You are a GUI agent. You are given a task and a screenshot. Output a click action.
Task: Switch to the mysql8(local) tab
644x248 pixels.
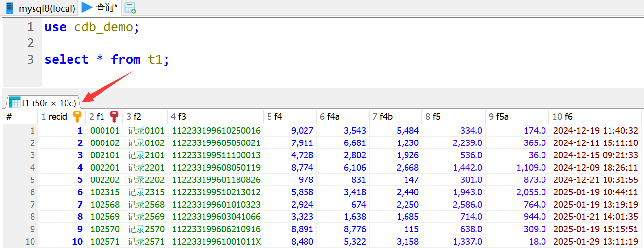pyautogui.click(x=47, y=8)
